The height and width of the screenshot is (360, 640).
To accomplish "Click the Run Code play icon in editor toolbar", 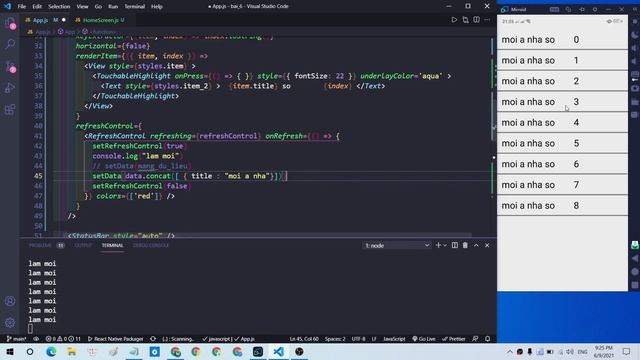I will coord(454,20).
